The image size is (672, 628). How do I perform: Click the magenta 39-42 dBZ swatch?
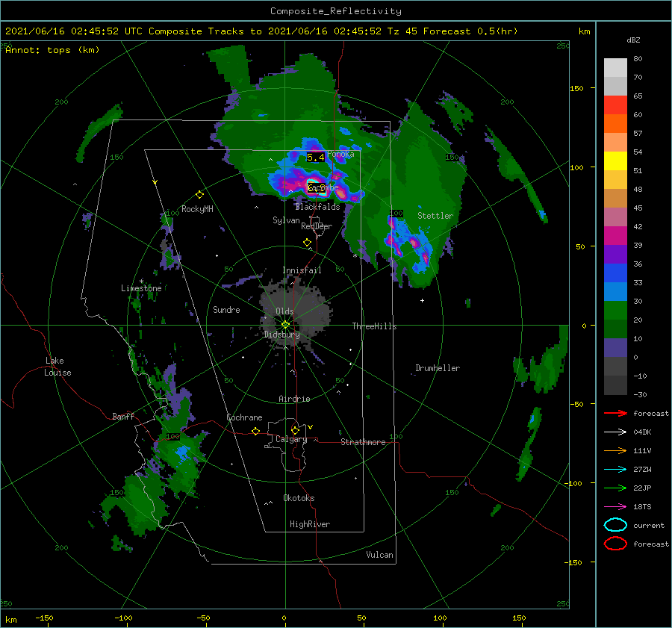[615, 235]
